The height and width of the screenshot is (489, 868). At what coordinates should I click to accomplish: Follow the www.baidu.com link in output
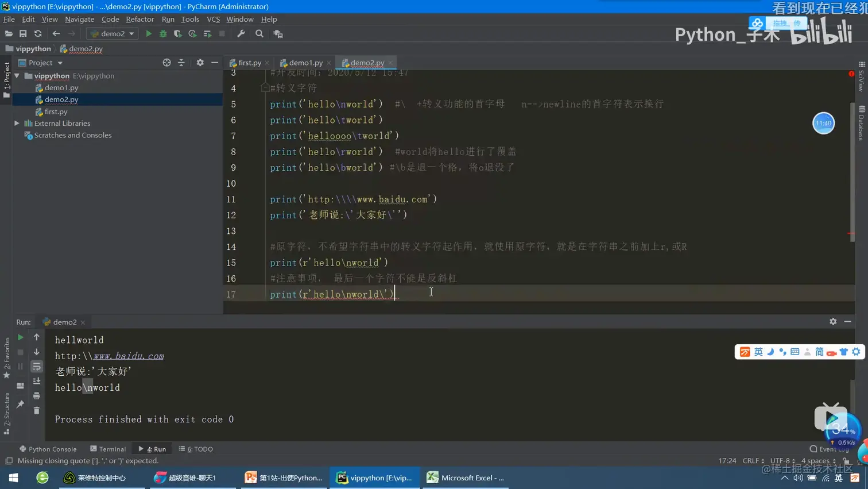(129, 356)
